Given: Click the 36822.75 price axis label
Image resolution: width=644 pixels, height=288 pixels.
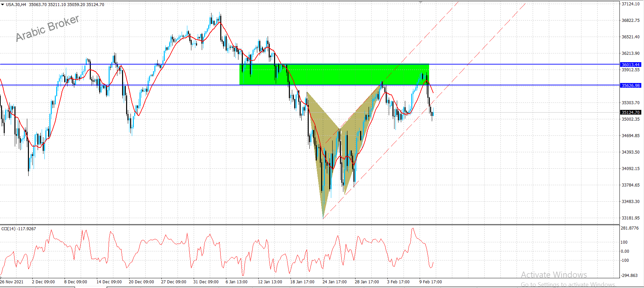Looking at the screenshot, I should (x=631, y=20).
